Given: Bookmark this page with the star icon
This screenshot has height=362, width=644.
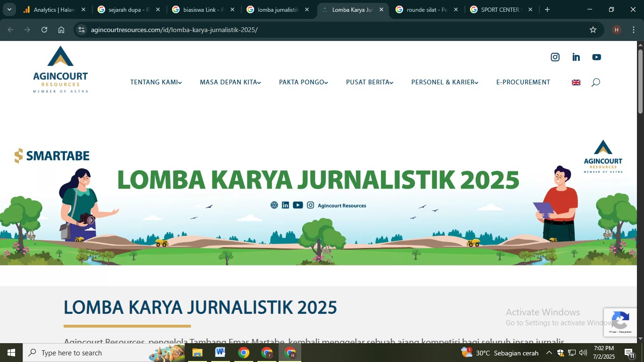Looking at the screenshot, I should pos(593,30).
